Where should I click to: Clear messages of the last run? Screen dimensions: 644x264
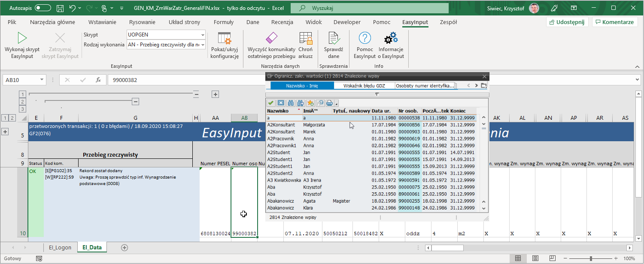pyautogui.click(x=272, y=45)
